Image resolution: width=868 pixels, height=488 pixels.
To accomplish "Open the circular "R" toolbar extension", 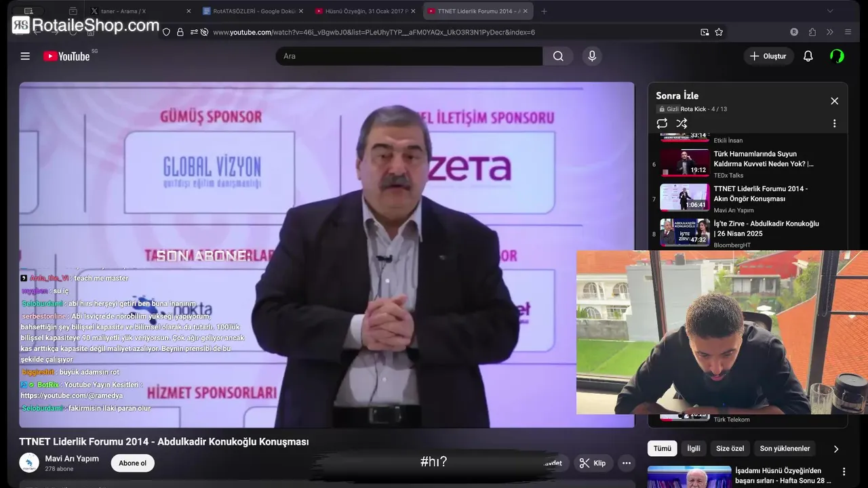I will coord(794,32).
